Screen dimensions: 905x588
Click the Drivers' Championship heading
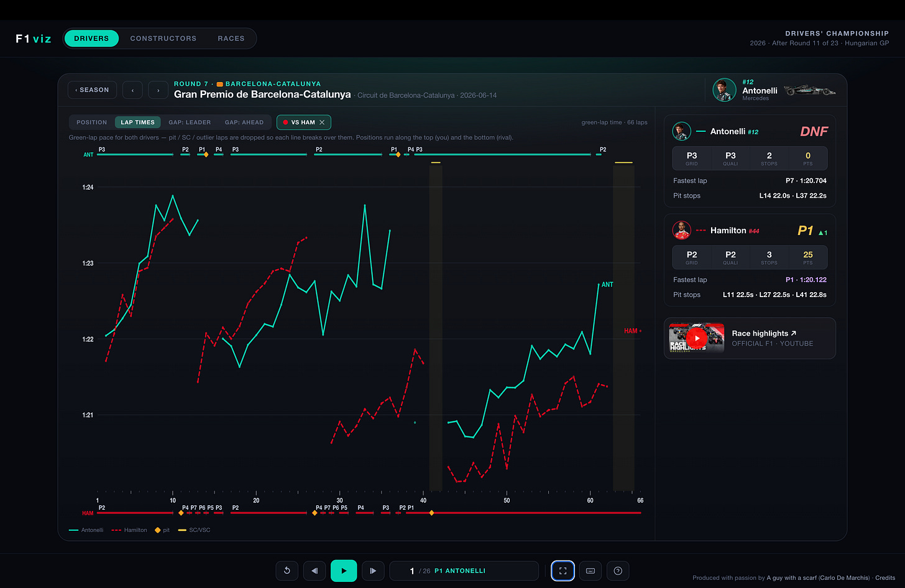[837, 34]
